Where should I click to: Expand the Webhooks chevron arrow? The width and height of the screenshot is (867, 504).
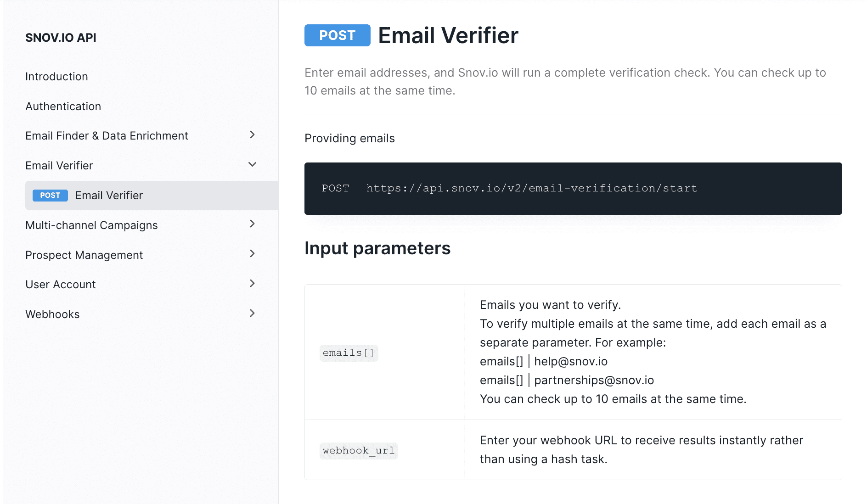point(252,314)
